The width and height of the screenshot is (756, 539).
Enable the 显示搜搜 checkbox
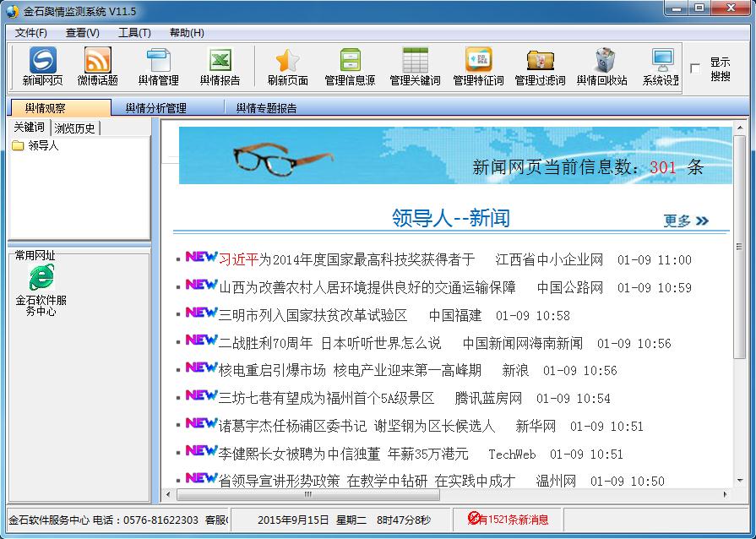pos(696,67)
